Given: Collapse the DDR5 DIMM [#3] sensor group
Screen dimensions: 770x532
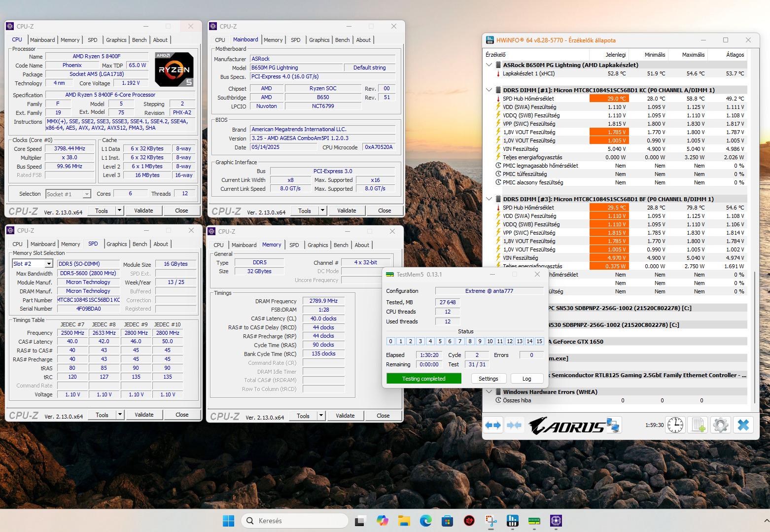Looking at the screenshot, I should pos(489,199).
